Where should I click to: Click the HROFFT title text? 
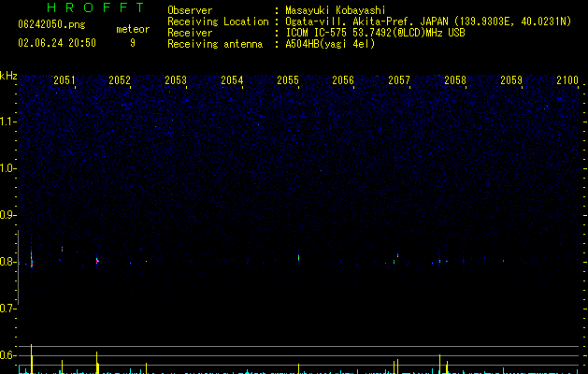click(95, 7)
